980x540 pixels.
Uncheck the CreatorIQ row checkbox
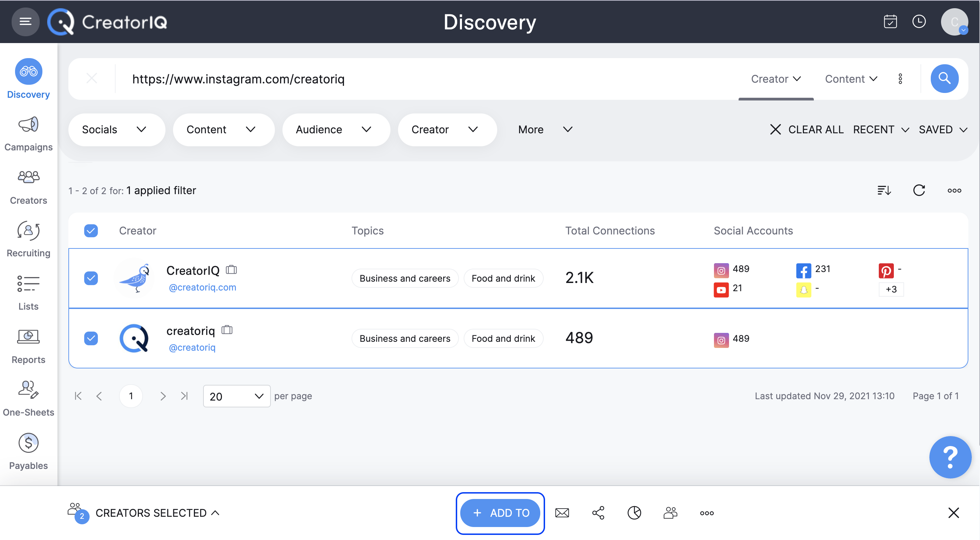91,278
